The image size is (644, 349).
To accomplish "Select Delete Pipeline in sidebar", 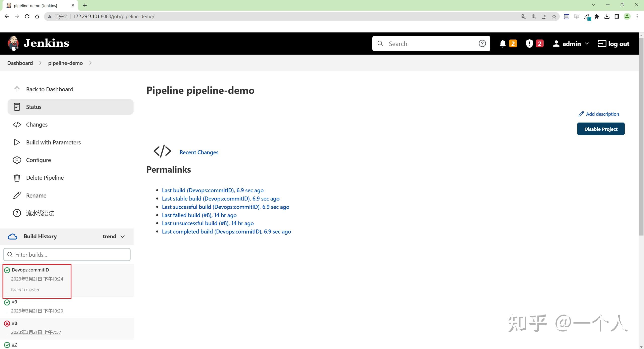I will click(x=45, y=178).
